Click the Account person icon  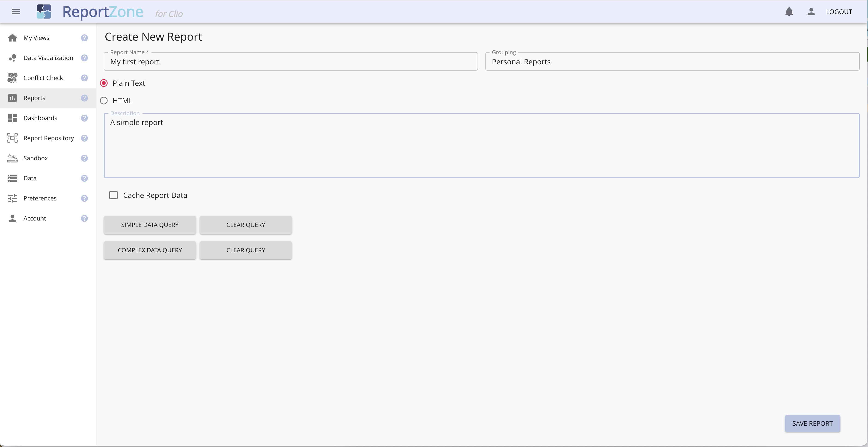click(x=12, y=218)
